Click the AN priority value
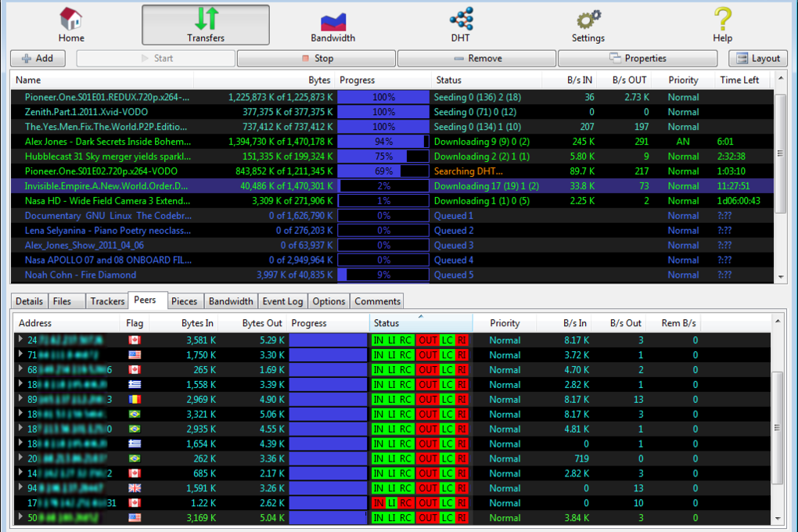Viewport: 798px width, 532px height. click(683, 142)
